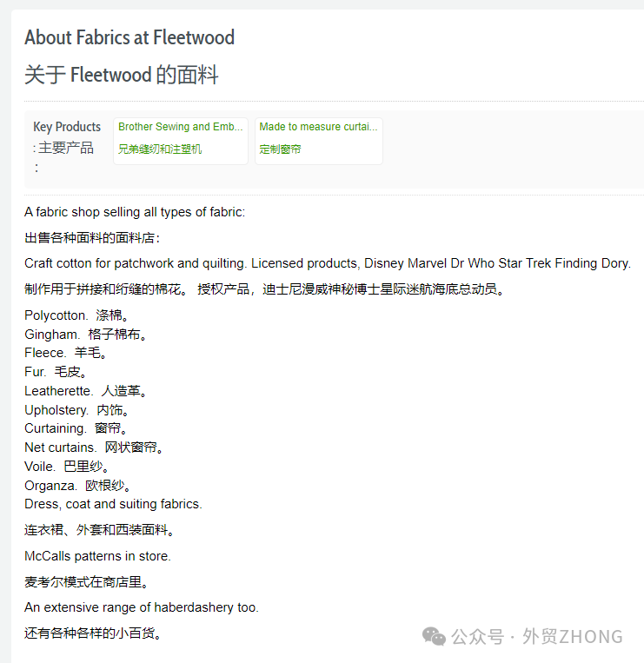Image resolution: width=644 pixels, height=663 pixels.
Task: Click the 主要产品 label text
Action: pyautogui.click(x=66, y=148)
